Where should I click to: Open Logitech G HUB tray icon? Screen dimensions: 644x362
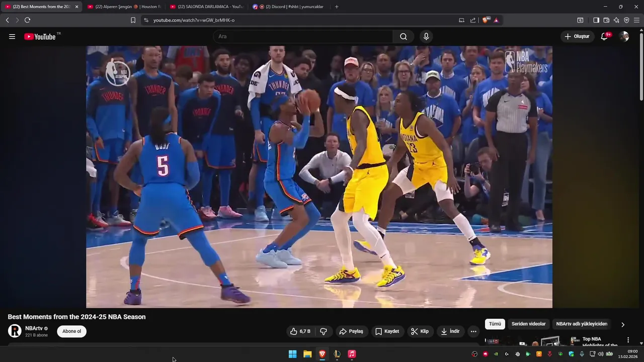[x=507, y=354]
